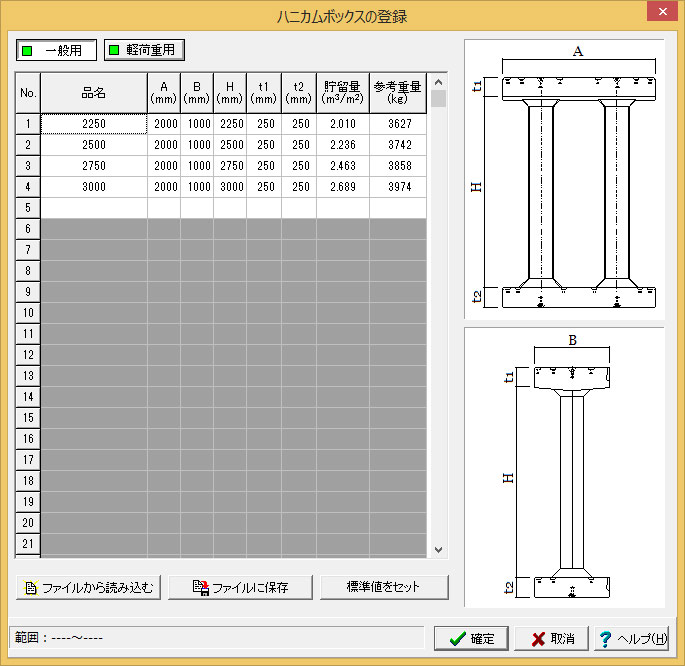
Task: Click A value 2000 in row 3
Action: click(164, 166)
